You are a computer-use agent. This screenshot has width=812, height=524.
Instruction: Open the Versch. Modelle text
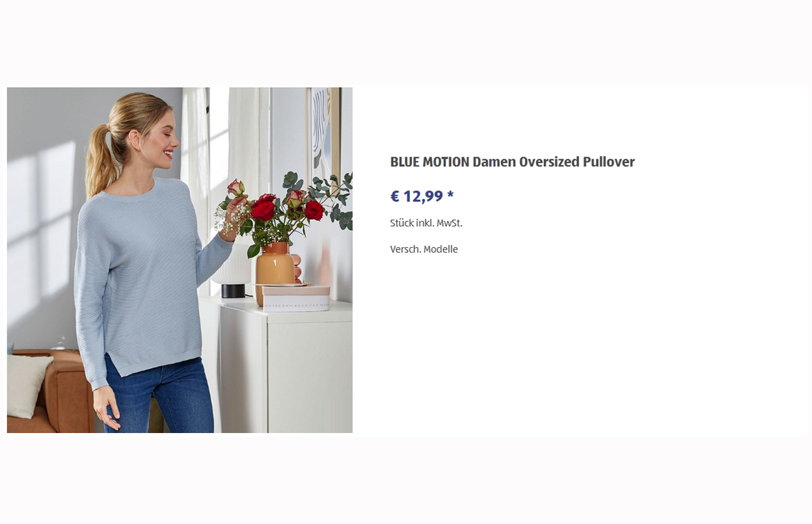[424, 249]
